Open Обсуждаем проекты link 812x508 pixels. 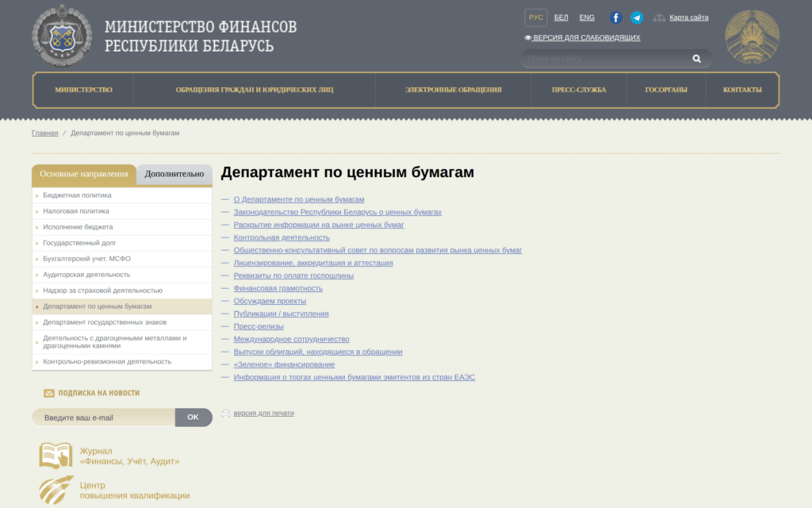point(270,301)
